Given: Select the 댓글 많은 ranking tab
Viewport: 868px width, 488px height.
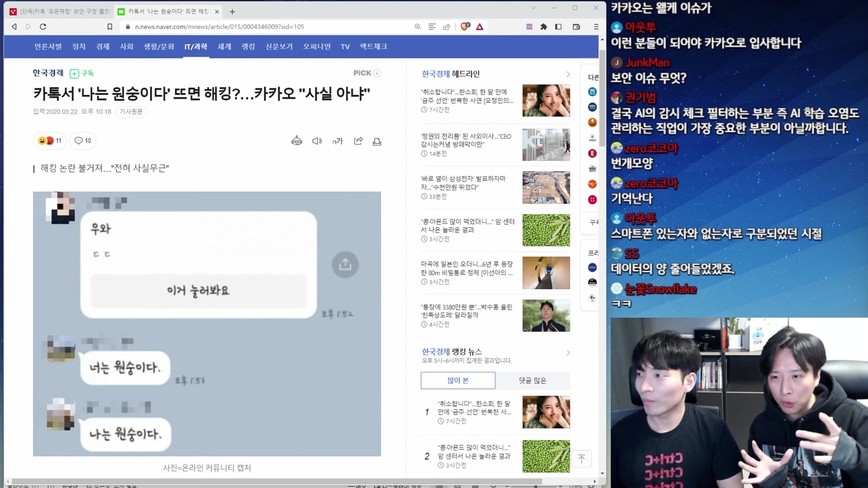Looking at the screenshot, I should [533, 381].
